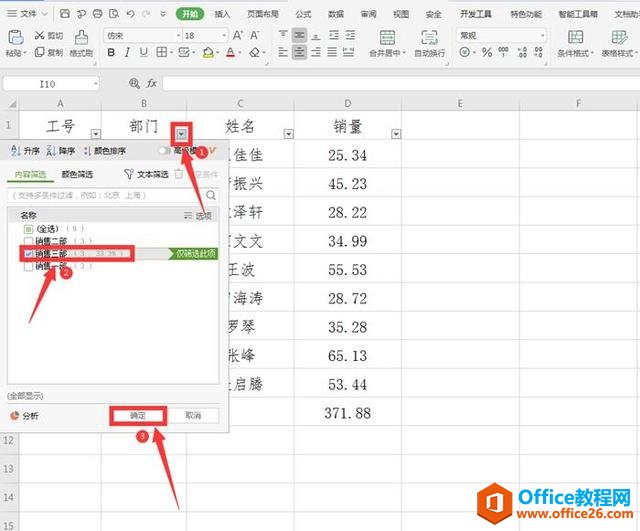Toggle Bold formatting

click(x=111, y=53)
